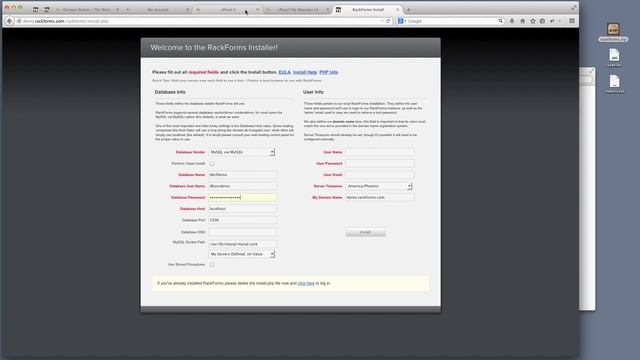Select the rackforms.zip desktop icon
The height and width of the screenshot is (360, 640).
pos(613,32)
